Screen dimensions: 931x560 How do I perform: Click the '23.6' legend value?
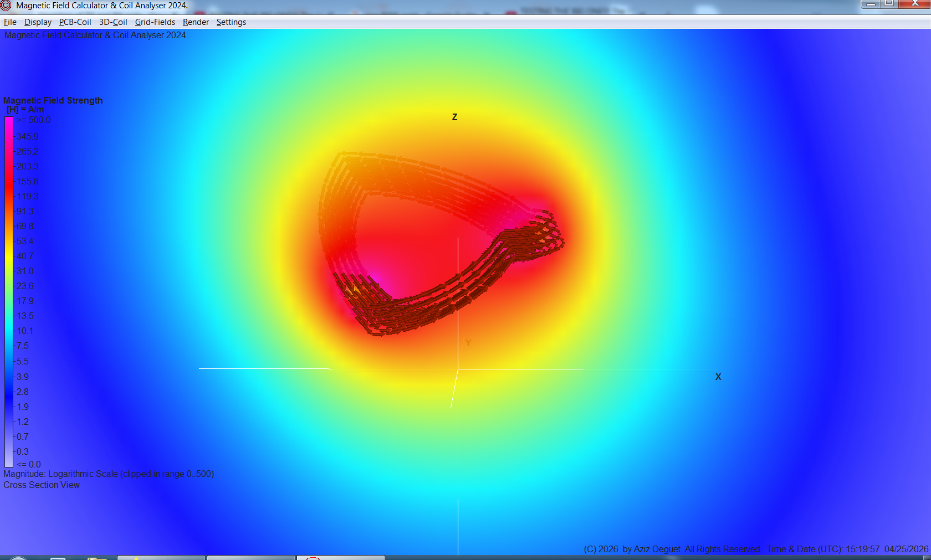[x=25, y=286]
